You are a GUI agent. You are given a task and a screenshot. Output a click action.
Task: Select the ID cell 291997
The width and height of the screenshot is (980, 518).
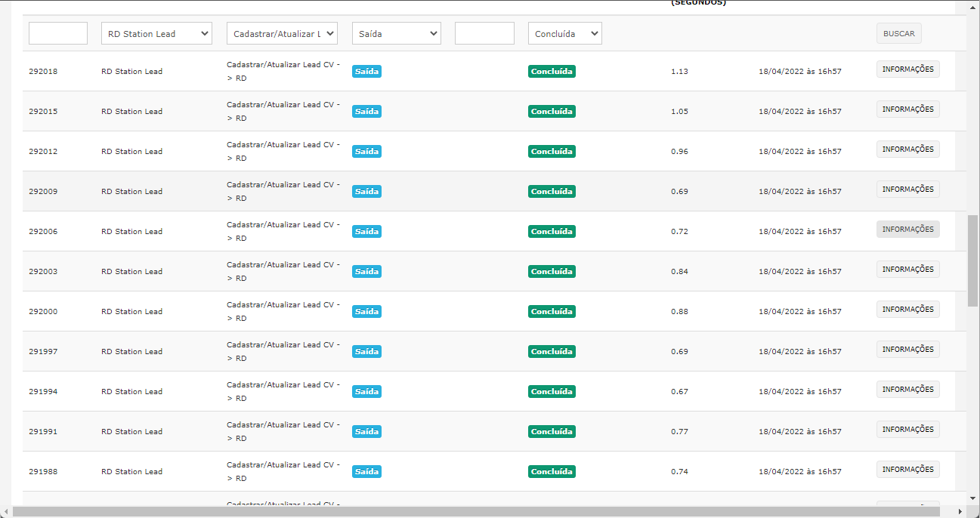tap(43, 352)
